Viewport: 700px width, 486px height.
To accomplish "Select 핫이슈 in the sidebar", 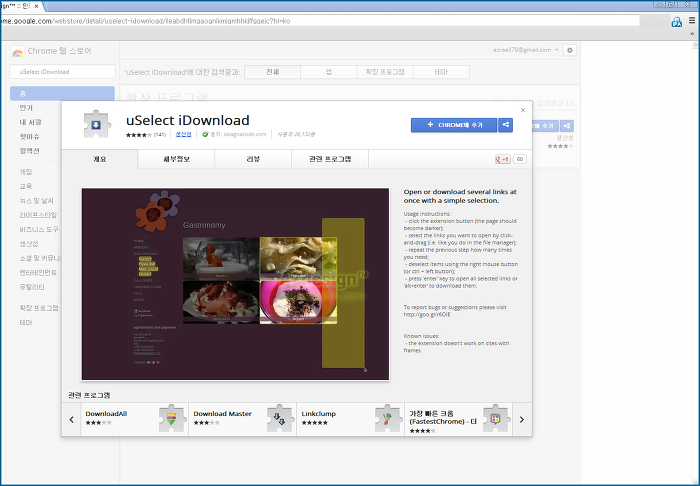I will [29, 136].
